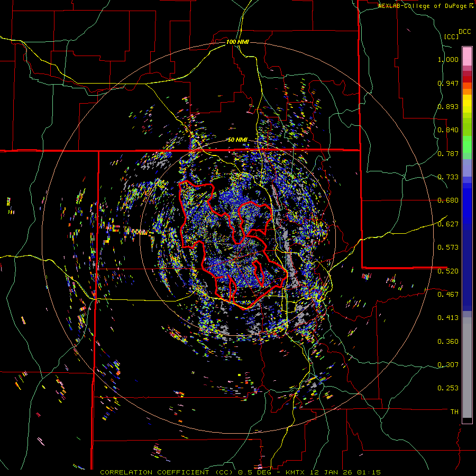Click the 0.627 legend value
The height and width of the screenshot is (476, 476).
[448, 224]
